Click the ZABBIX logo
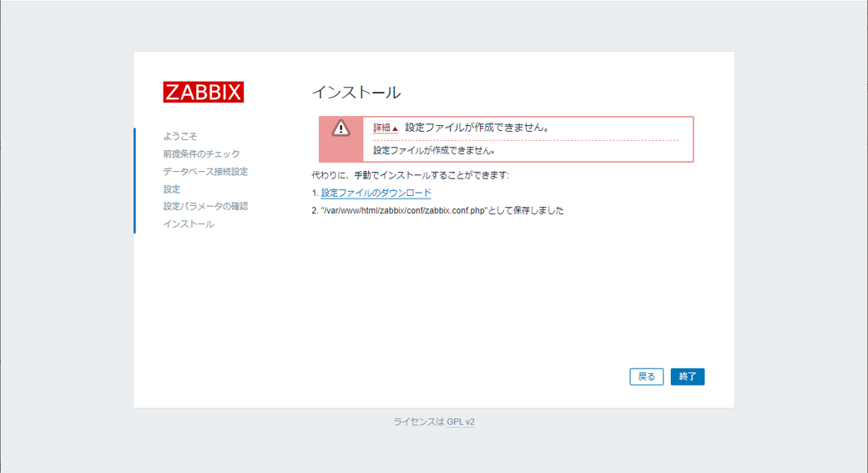868x473 pixels. tap(203, 92)
